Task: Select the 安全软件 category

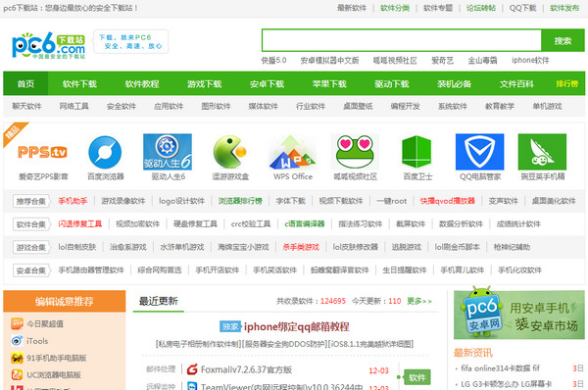Action: point(122,106)
